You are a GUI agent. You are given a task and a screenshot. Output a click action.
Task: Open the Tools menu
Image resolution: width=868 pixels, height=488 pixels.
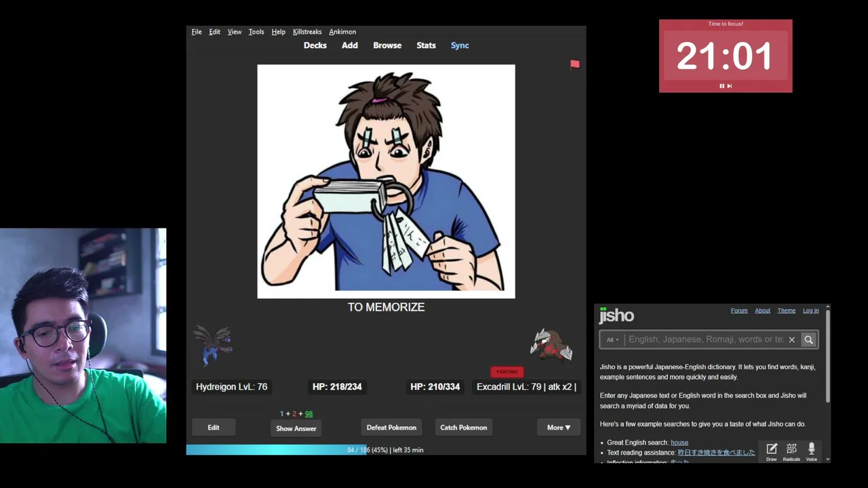256,32
